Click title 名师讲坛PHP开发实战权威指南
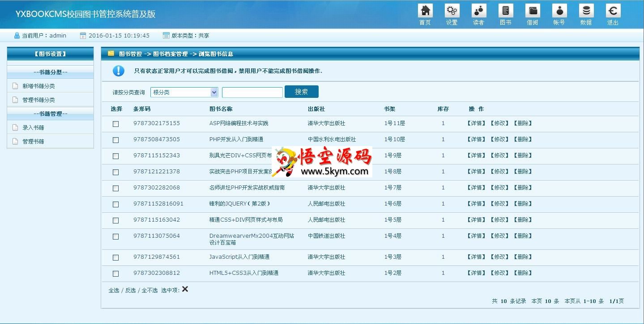Image resolution: width=644 pixels, height=324 pixels. [247, 188]
